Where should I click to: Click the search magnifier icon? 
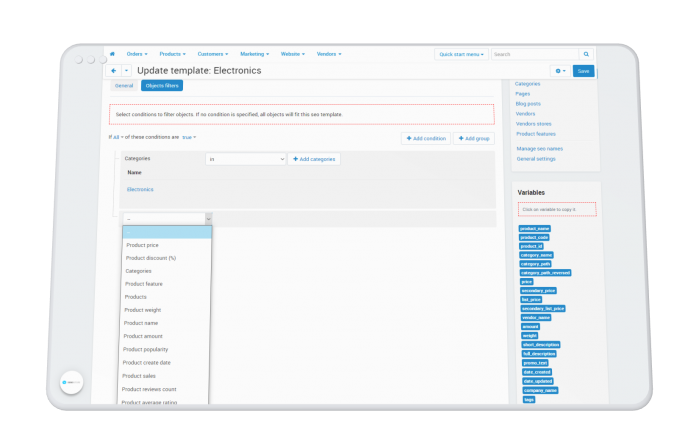(x=586, y=54)
